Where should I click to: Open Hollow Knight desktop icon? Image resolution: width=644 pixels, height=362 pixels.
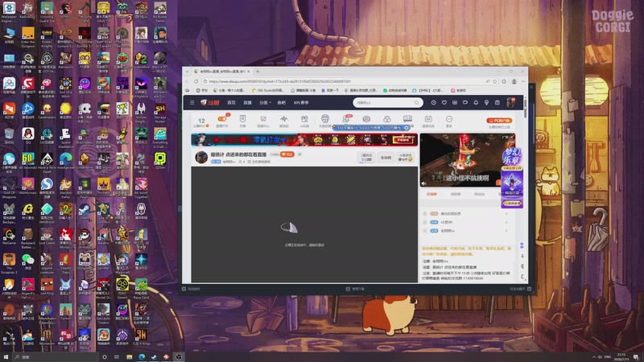pyautogui.click(x=141, y=113)
